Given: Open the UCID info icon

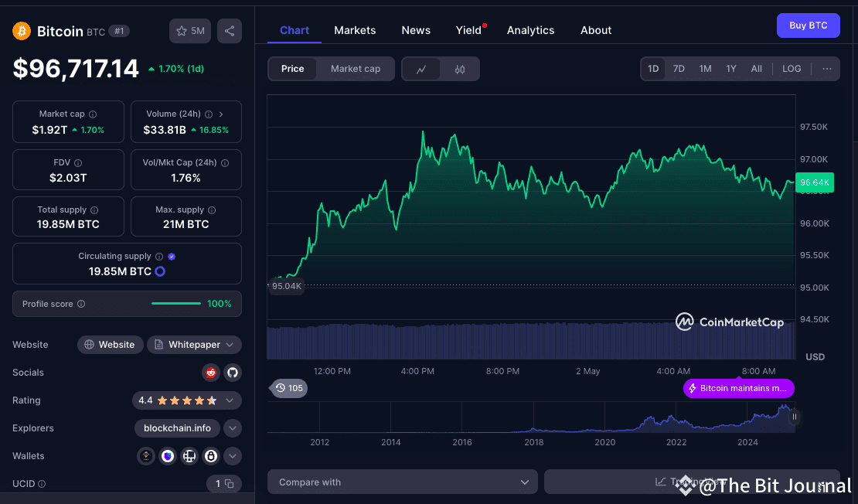Looking at the screenshot, I should 43,485.
